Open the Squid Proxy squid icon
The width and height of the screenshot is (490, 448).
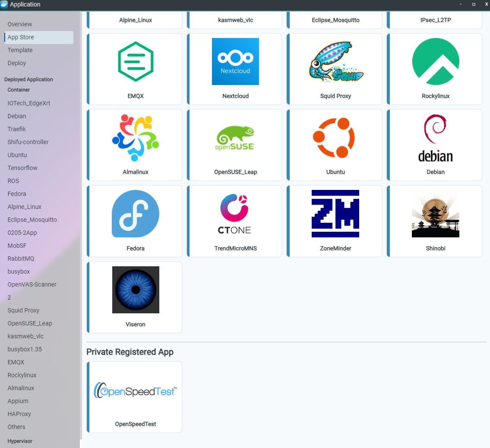coord(336,62)
